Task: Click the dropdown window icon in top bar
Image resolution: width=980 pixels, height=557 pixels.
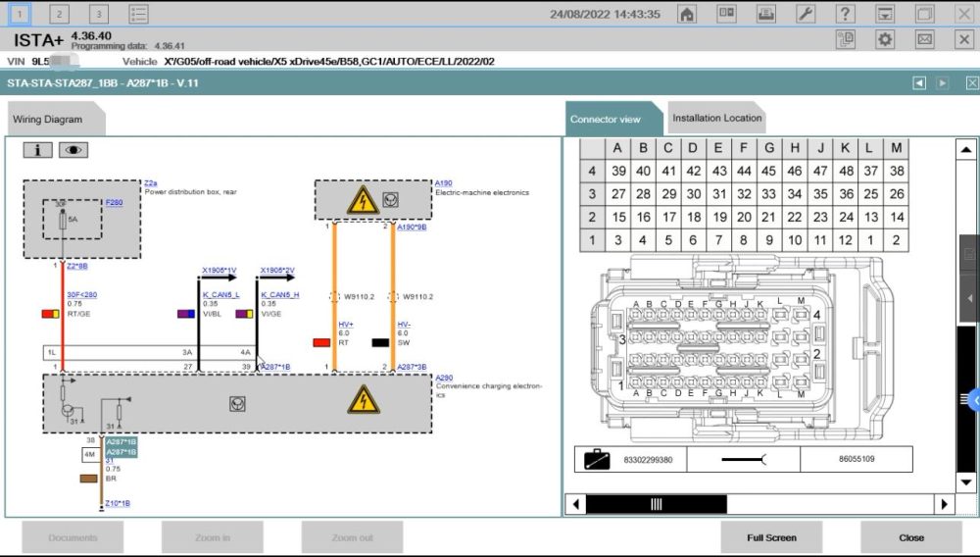Action: pos(885,14)
